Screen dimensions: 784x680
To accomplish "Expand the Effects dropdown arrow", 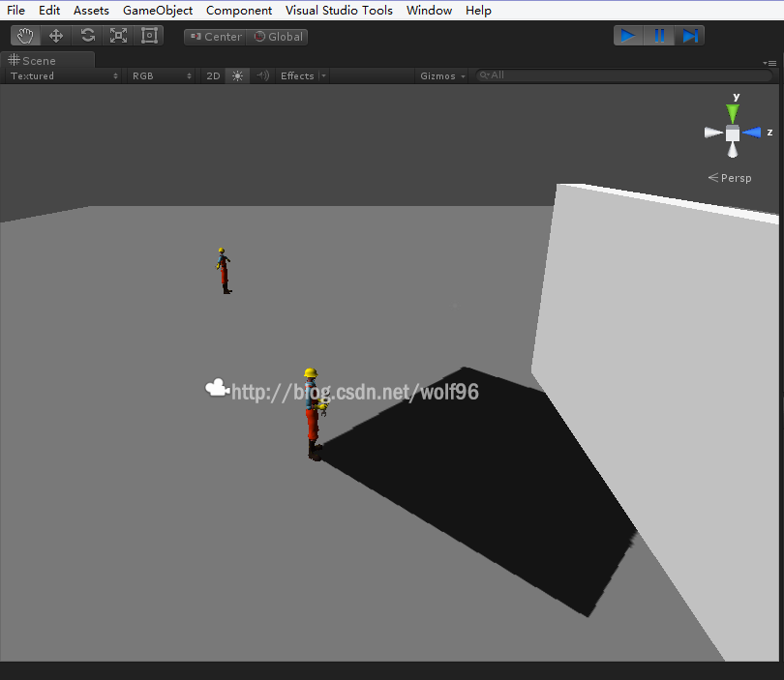I will (323, 76).
